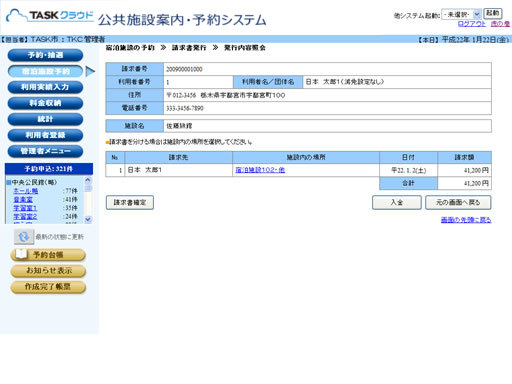Open the 管理者メニュー sidebar item
The height and width of the screenshot is (384, 512).
coord(45,151)
